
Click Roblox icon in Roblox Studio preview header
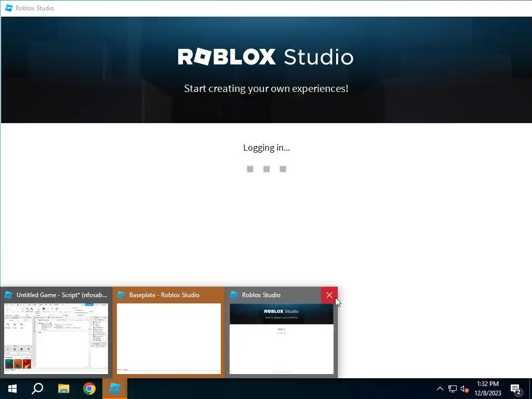(x=234, y=295)
